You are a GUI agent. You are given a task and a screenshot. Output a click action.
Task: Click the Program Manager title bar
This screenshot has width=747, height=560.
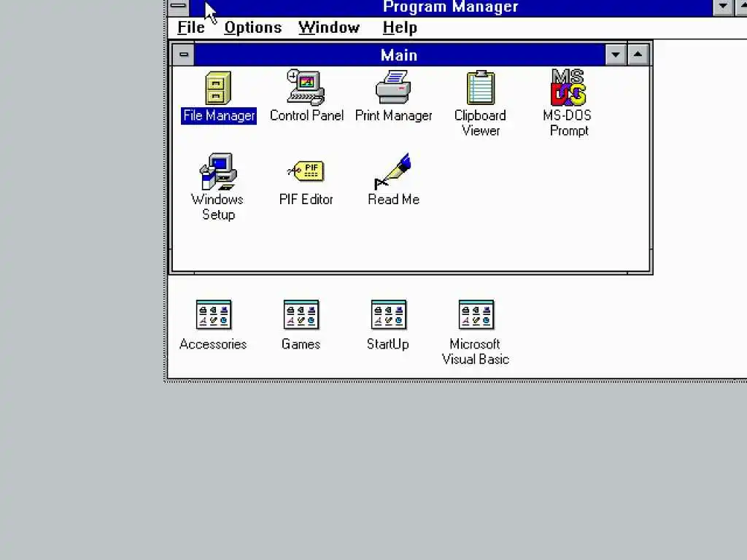point(451,7)
